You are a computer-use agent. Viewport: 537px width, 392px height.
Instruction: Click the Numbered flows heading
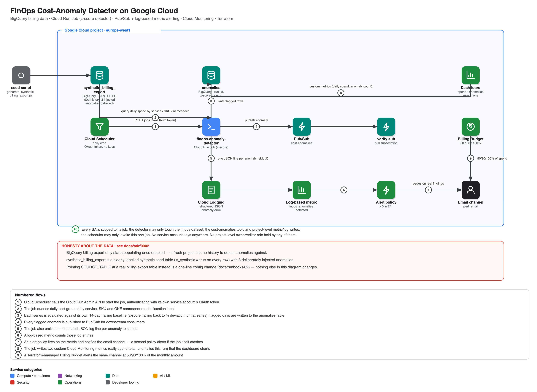coord(30,295)
